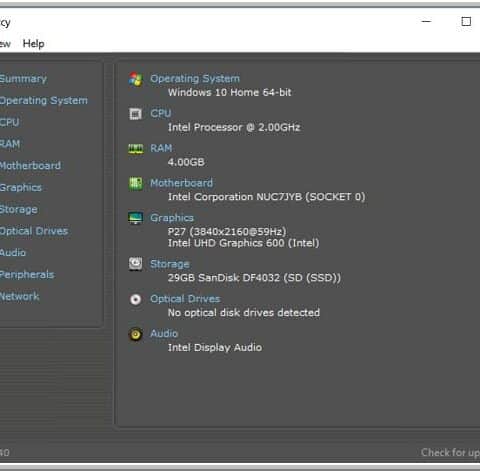
Task: Click '29GB SanDisk DF4032 (SD (SSD))' text
Action: pos(254,278)
